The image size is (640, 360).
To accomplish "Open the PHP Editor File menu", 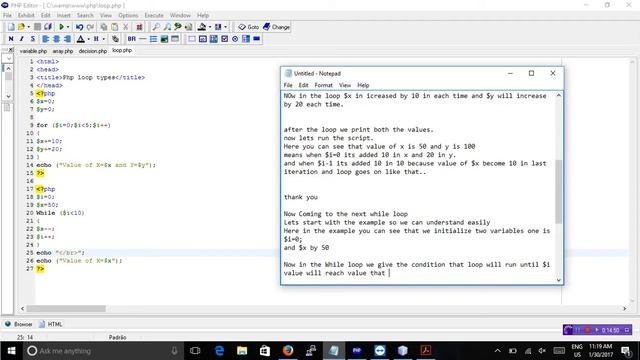I will click(7, 15).
